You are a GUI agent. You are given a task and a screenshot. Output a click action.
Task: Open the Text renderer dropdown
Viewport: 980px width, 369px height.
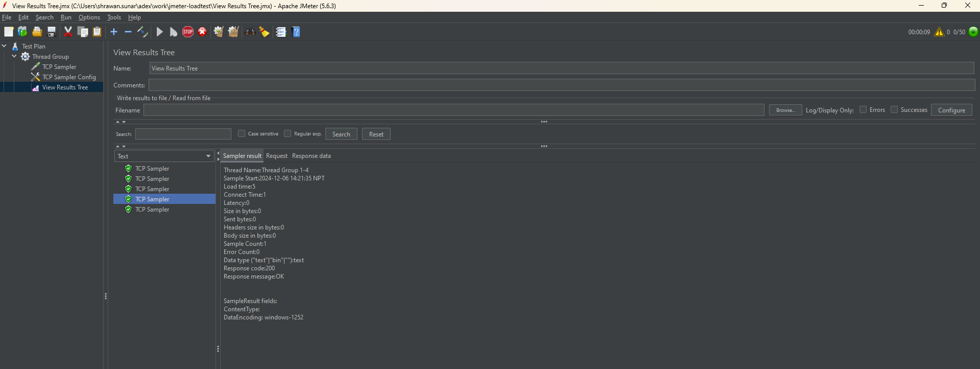(x=164, y=156)
